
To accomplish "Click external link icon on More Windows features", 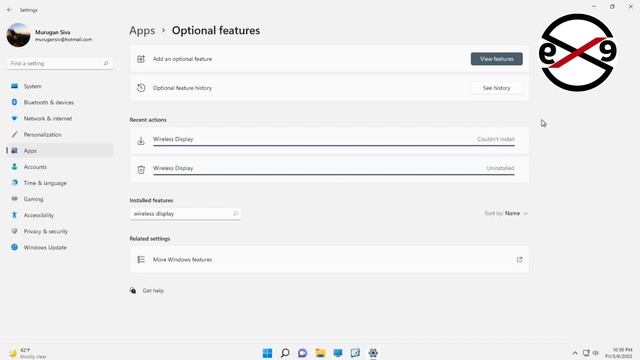I will pyautogui.click(x=519, y=260).
